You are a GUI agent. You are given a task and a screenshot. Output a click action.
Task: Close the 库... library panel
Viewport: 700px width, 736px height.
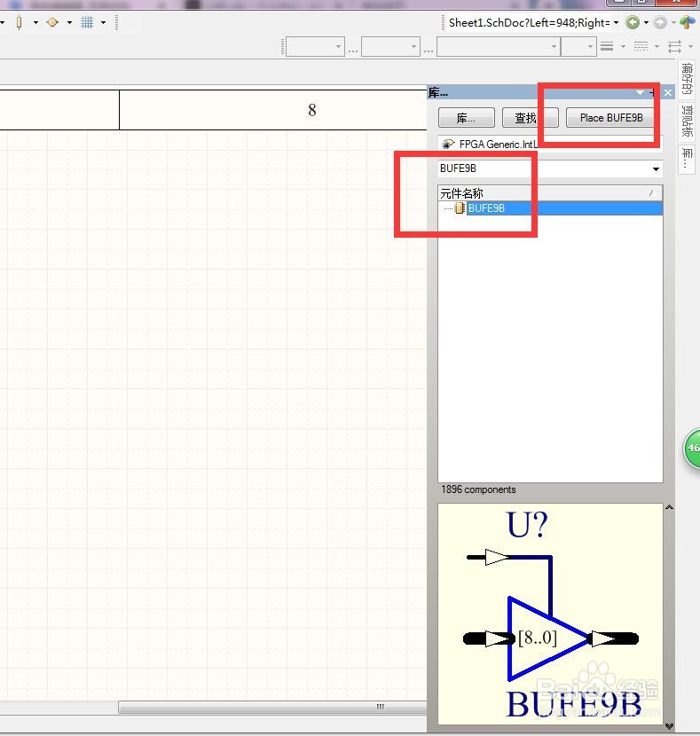tap(667, 92)
